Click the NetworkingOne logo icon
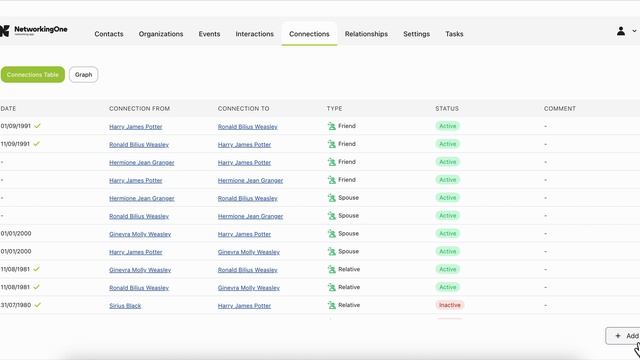 [4, 31]
